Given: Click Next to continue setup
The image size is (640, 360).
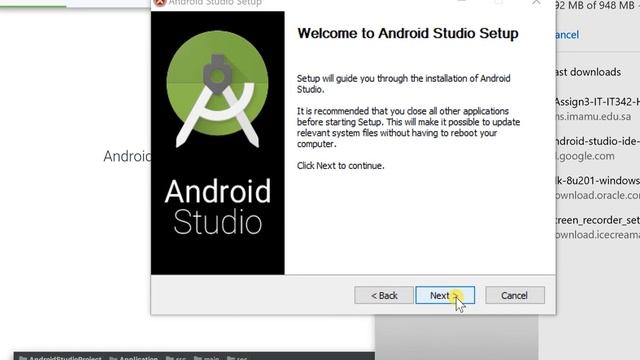Looking at the screenshot, I should tap(445, 295).
